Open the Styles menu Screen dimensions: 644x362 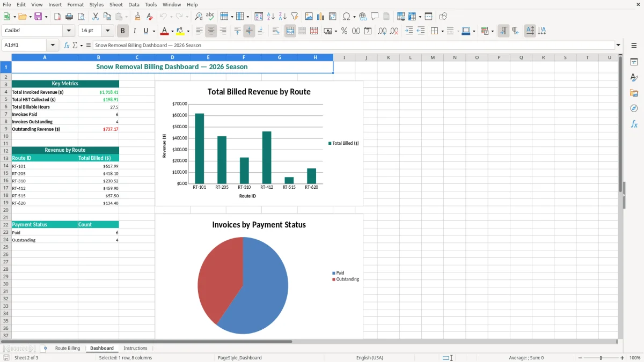[x=97, y=4]
